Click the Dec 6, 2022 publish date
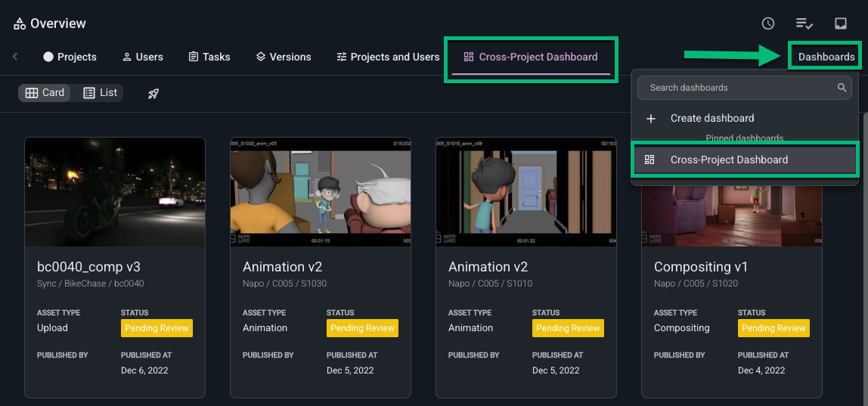Screen dimensions: 868x406 click(x=144, y=370)
